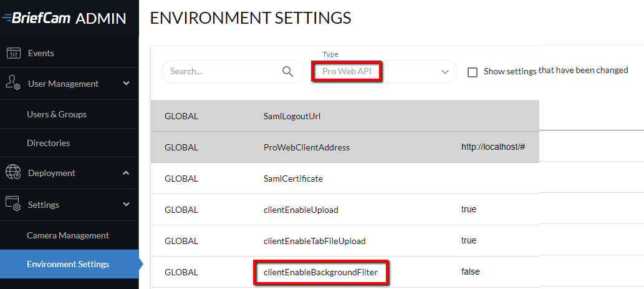
Task: Click GLOBAL in the clientEnableTabFileUpload row
Action: (181, 242)
